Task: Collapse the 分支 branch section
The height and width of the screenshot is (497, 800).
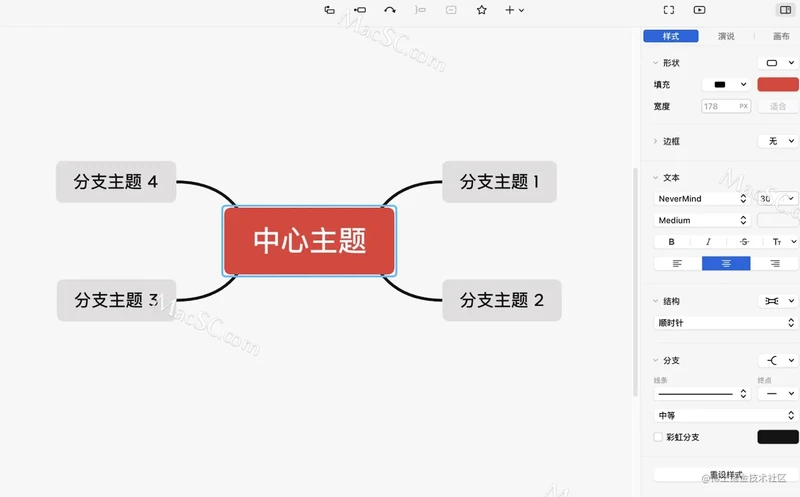Action: (656, 360)
